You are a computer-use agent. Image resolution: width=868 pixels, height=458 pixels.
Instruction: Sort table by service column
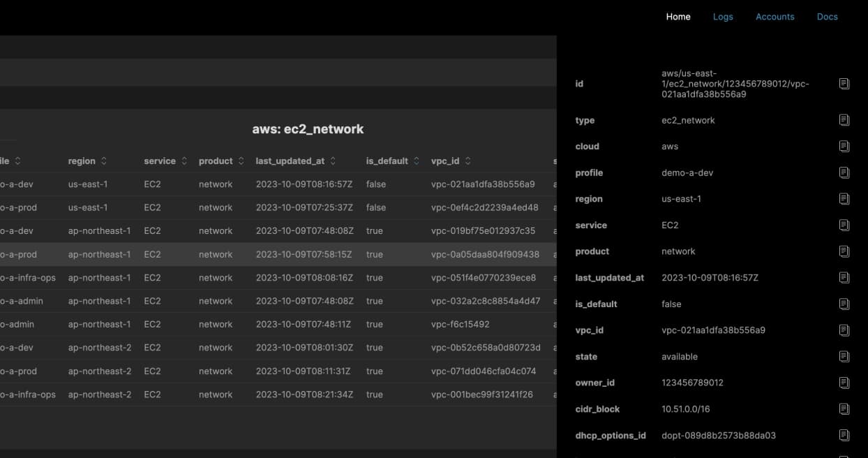tap(184, 161)
